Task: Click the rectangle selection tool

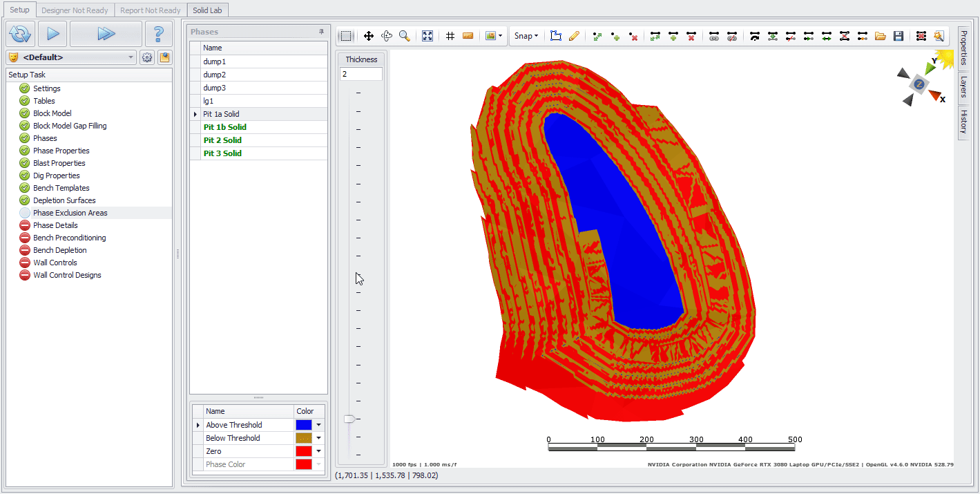Action: (x=346, y=36)
